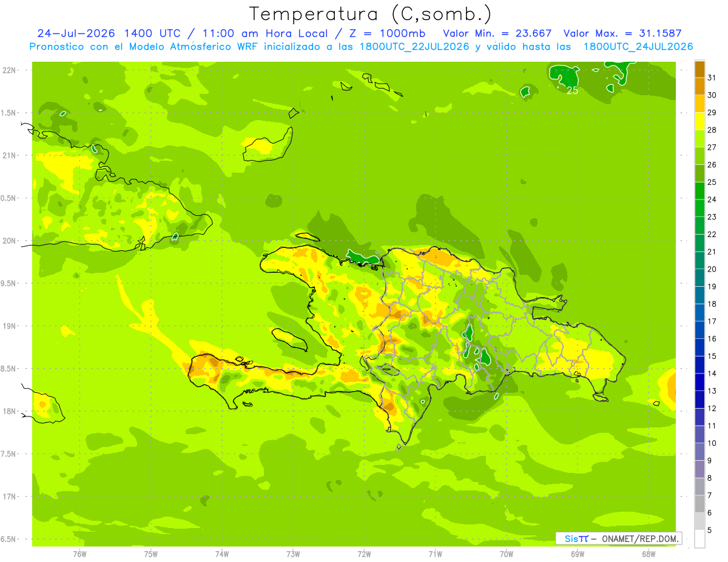
Task: Click the orange legend swatch between 30 and 31
Action: (699, 87)
